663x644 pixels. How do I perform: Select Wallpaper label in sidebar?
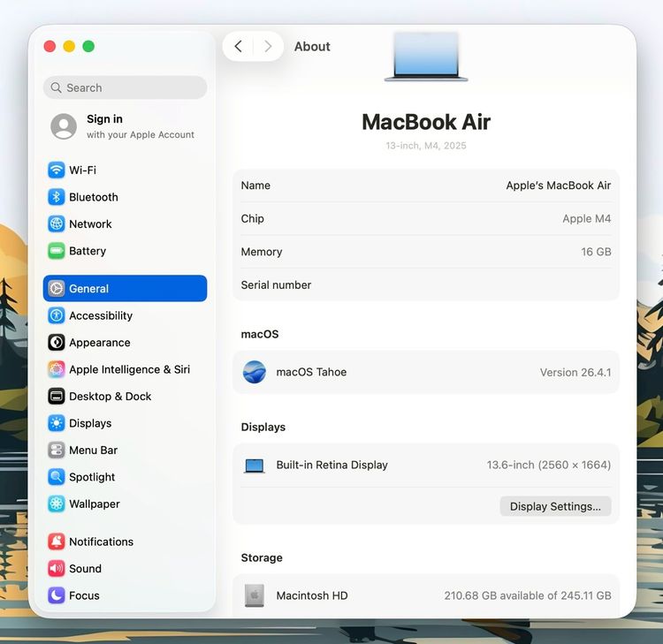coord(95,504)
